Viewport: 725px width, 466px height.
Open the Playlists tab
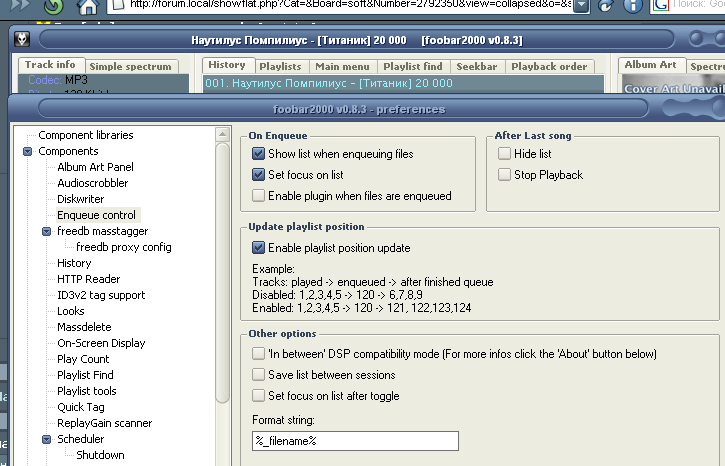(280, 66)
